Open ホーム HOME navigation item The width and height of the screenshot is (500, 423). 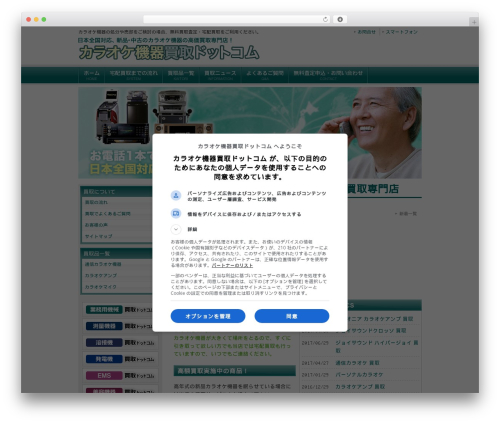click(91, 75)
